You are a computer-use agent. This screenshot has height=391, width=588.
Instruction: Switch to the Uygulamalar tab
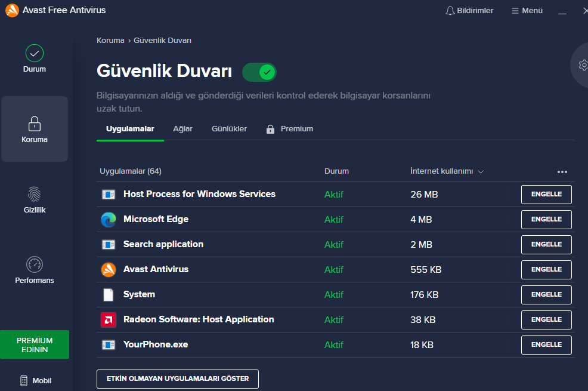click(130, 129)
